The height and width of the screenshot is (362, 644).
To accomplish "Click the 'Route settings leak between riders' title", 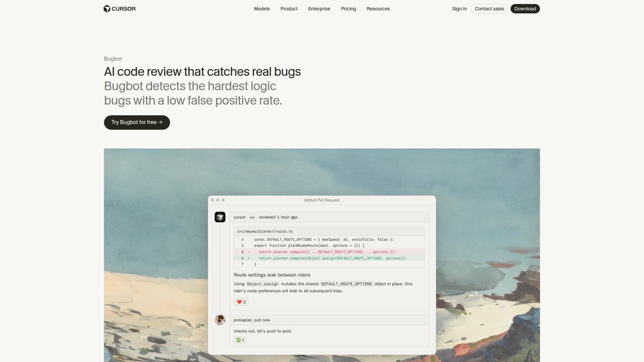I will pyautogui.click(x=272, y=275).
